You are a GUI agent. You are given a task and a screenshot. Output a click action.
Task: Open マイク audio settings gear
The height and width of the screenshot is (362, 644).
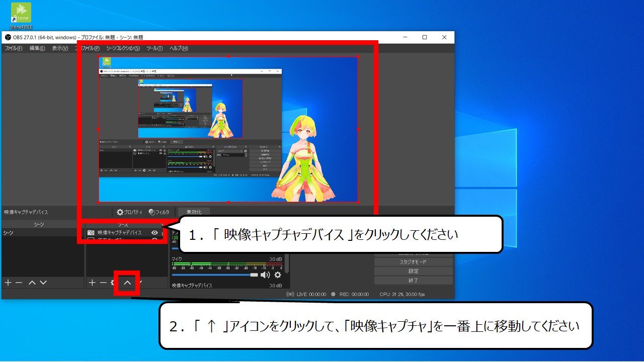point(278,275)
